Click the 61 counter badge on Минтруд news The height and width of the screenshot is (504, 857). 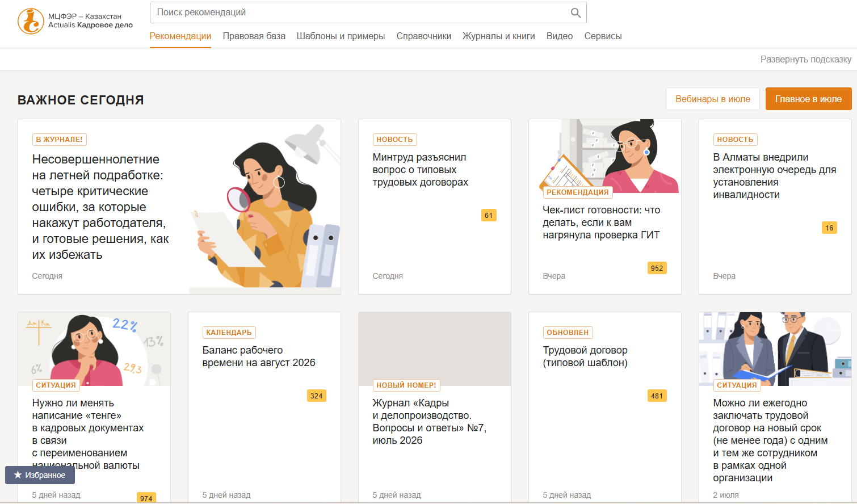[x=489, y=215]
